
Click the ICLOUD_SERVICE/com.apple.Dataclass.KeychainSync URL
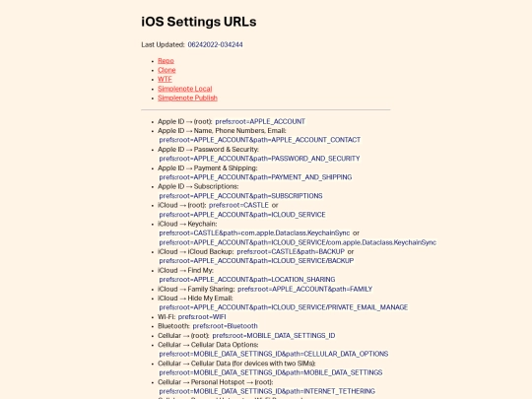298,242
